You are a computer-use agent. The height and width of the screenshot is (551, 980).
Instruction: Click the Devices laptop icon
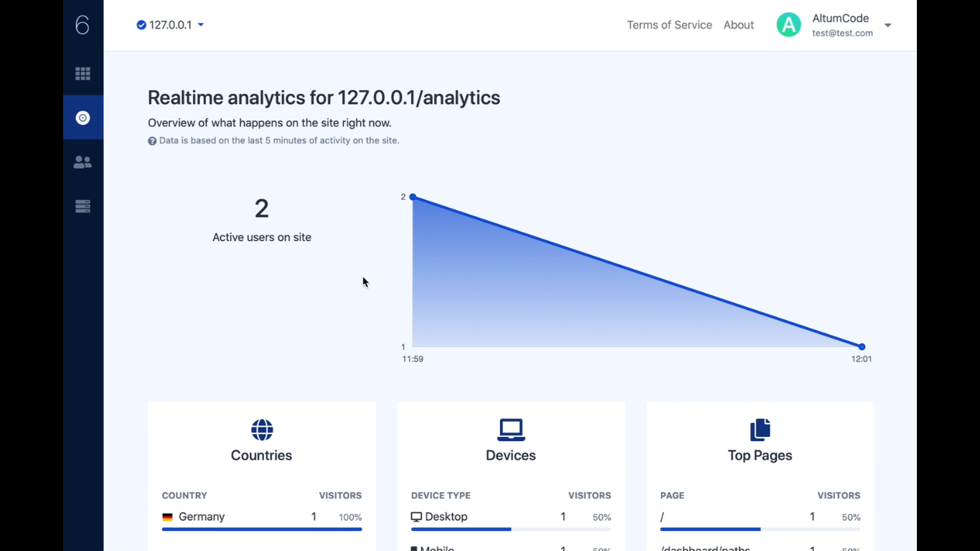tap(511, 430)
